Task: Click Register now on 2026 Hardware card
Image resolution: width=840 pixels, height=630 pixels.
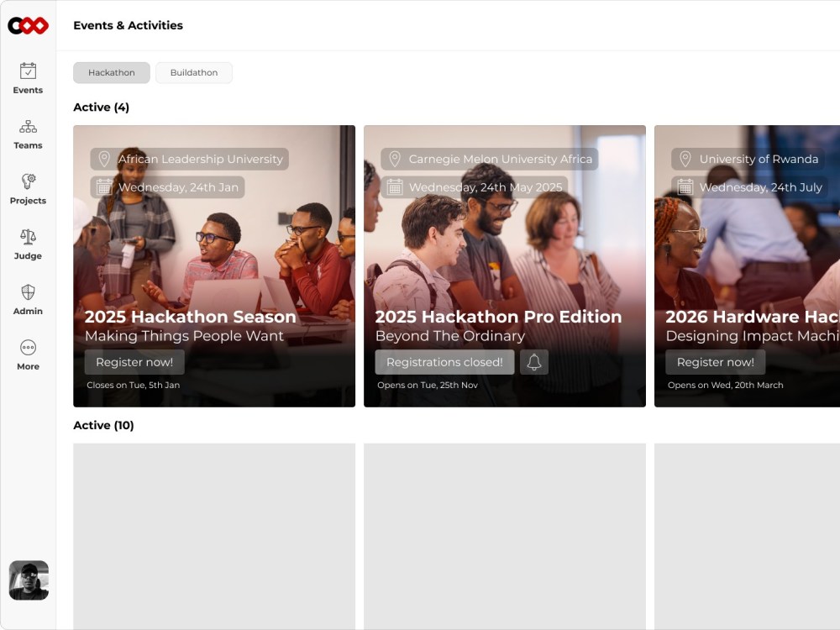Action: click(x=715, y=362)
